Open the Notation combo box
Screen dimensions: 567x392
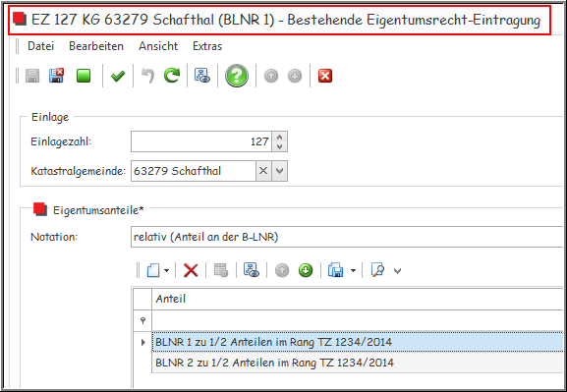coord(347,237)
